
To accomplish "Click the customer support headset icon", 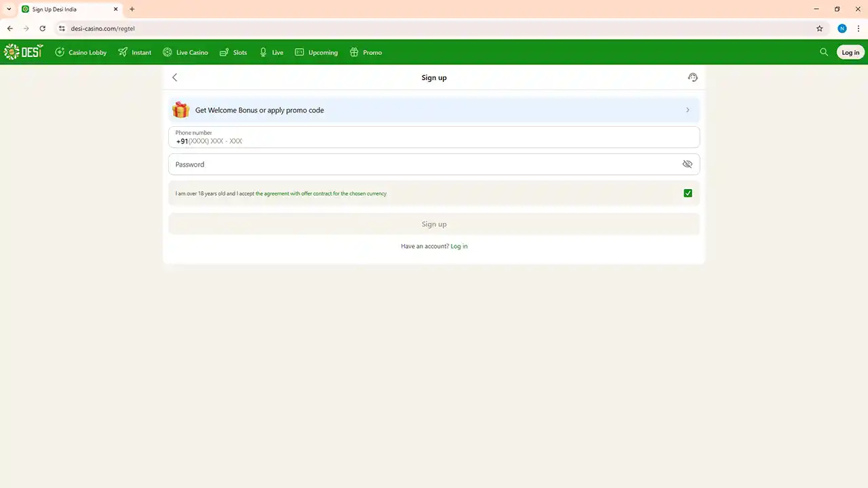I will click(x=692, y=77).
